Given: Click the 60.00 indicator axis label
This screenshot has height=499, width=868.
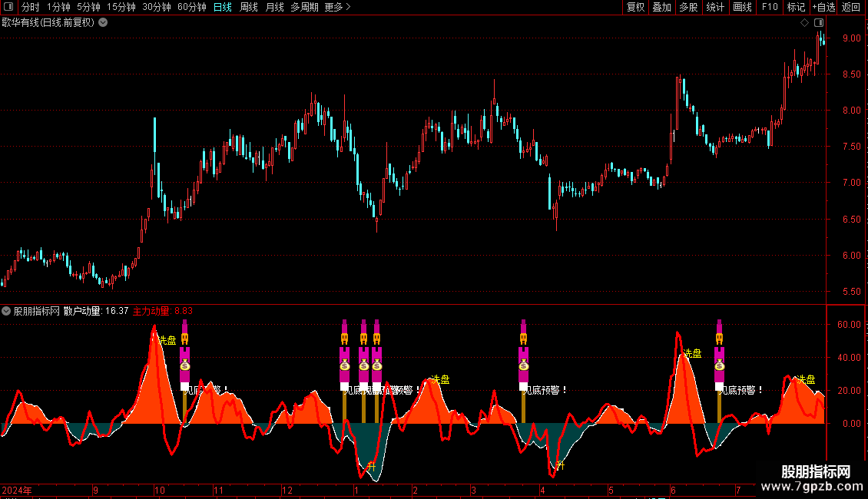Looking at the screenshot, I should coord(849,325).
